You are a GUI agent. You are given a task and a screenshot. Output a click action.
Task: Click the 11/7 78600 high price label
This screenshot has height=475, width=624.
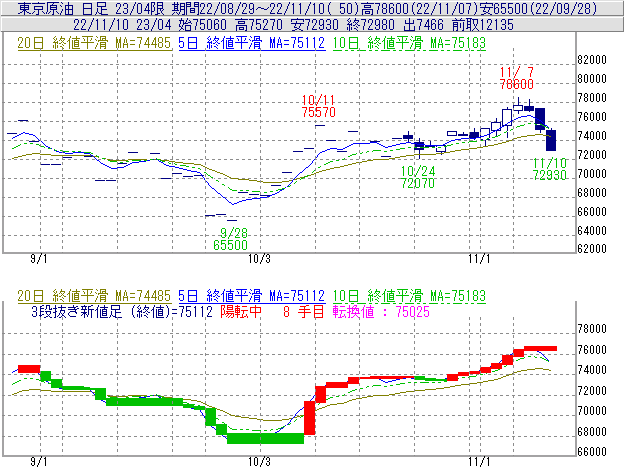click(x=517, y=78)
